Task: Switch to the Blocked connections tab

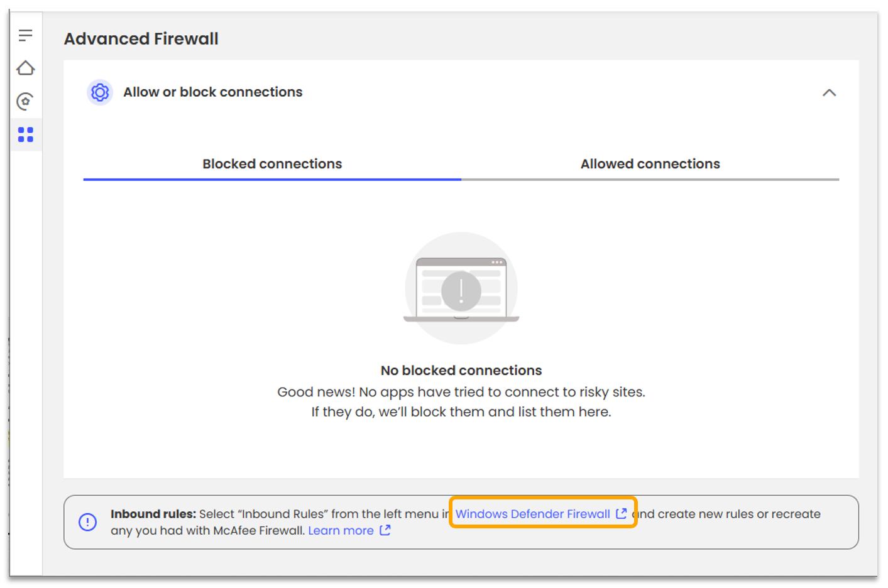Action: [x=272, y=164]
